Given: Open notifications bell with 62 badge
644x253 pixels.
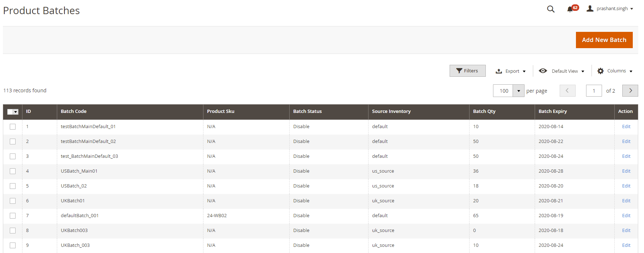Looking at the screenshot, I should coord(570,9).
